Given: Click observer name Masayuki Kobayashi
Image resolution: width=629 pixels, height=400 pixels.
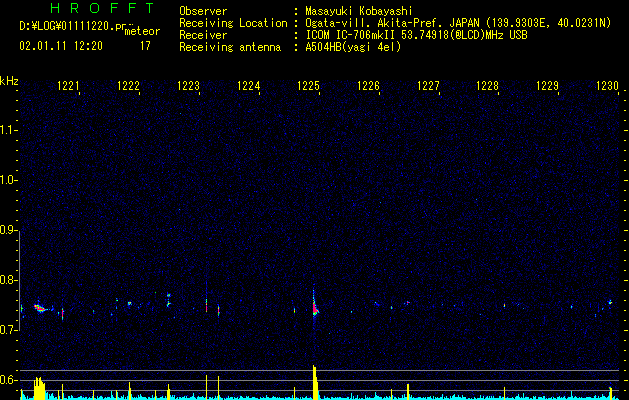Looking at the screenshot, I should pos(359,11).
